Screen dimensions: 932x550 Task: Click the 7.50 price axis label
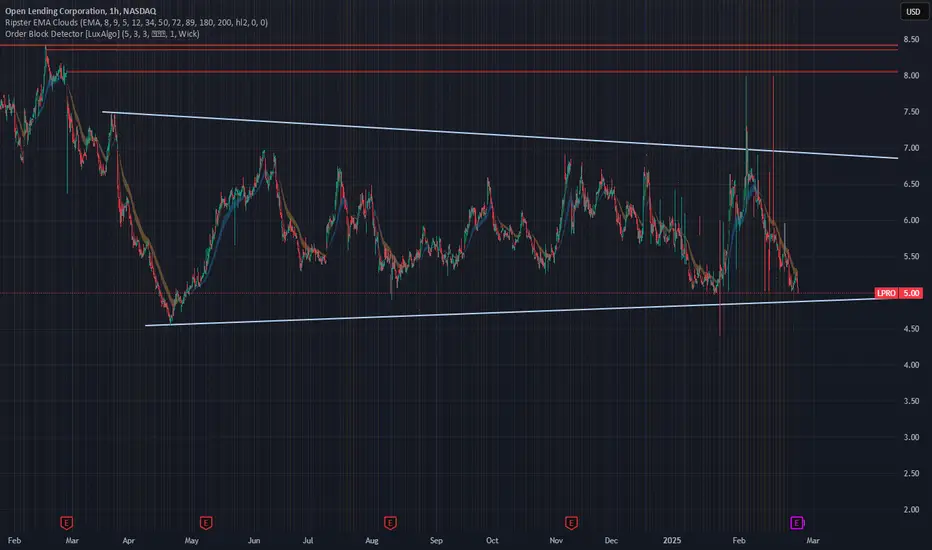click(x=911, y=112)
